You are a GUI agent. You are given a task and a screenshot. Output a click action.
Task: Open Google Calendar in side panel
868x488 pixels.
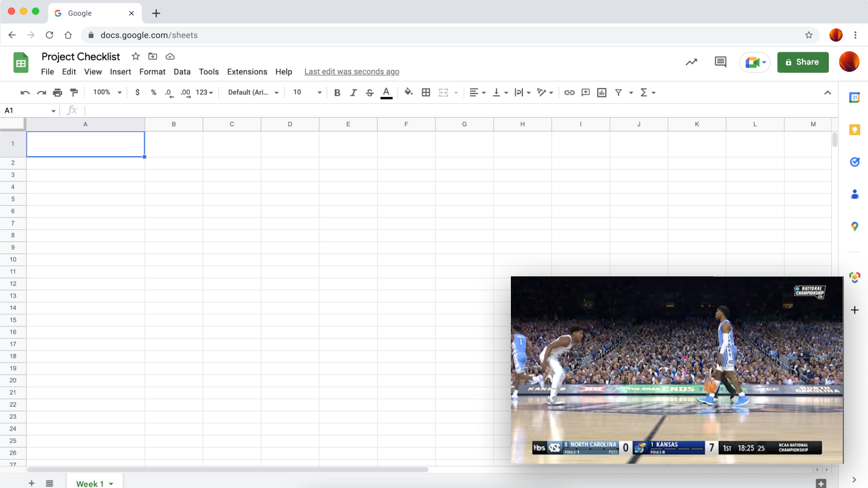click(854, 98)
